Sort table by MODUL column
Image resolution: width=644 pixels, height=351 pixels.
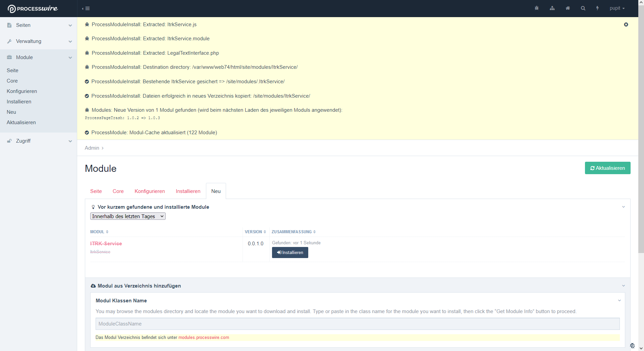[x=99, y=232]
